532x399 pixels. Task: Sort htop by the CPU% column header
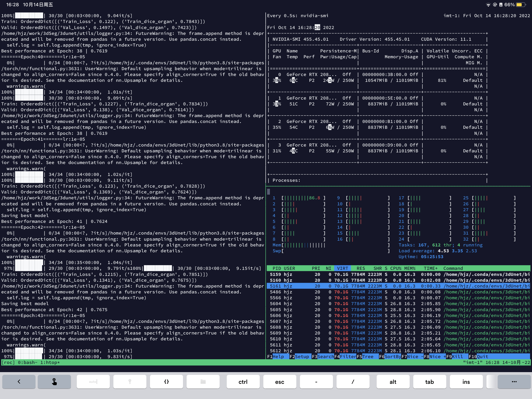click(x=396, y=268)
